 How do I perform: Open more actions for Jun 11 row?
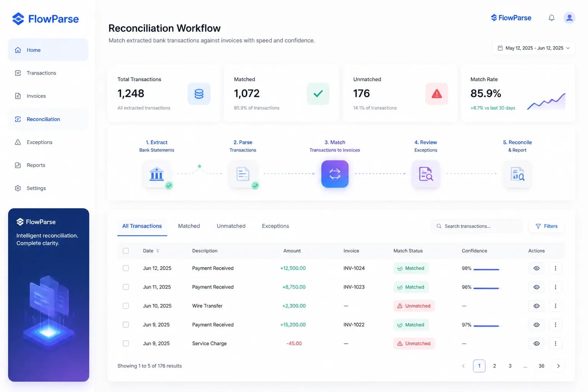coord(555,287)
